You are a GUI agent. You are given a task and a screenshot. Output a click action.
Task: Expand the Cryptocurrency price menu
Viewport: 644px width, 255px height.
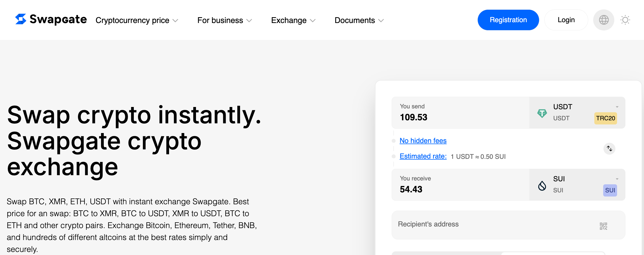(x=137, y=20)
